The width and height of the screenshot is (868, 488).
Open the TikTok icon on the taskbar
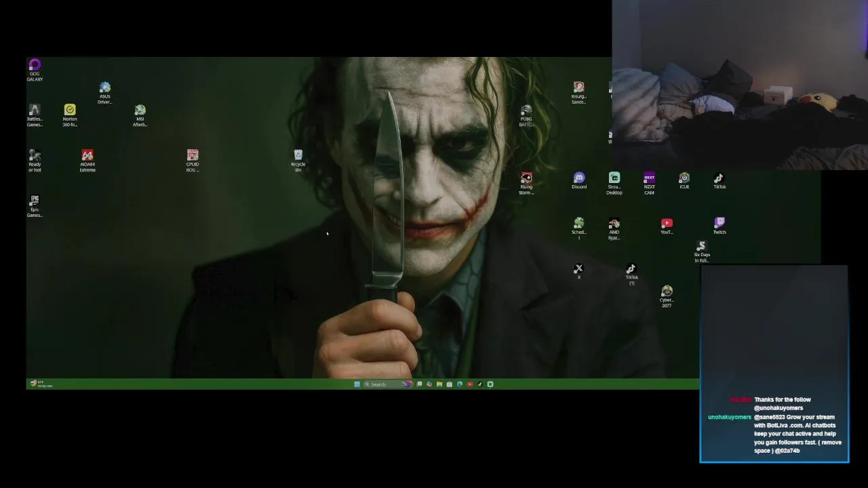[x=479, y=384]
